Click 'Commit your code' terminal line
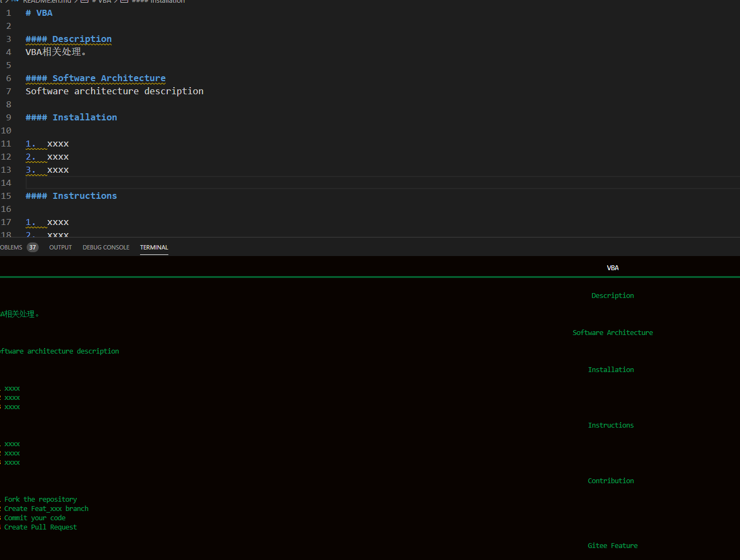The image size is (740, 560). pyautogui.click(x=35, y=518)
